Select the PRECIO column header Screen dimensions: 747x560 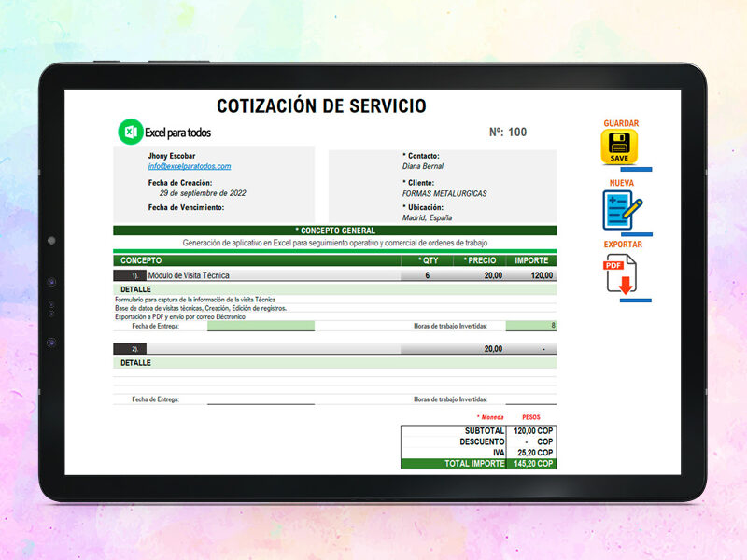pos(480,260)
